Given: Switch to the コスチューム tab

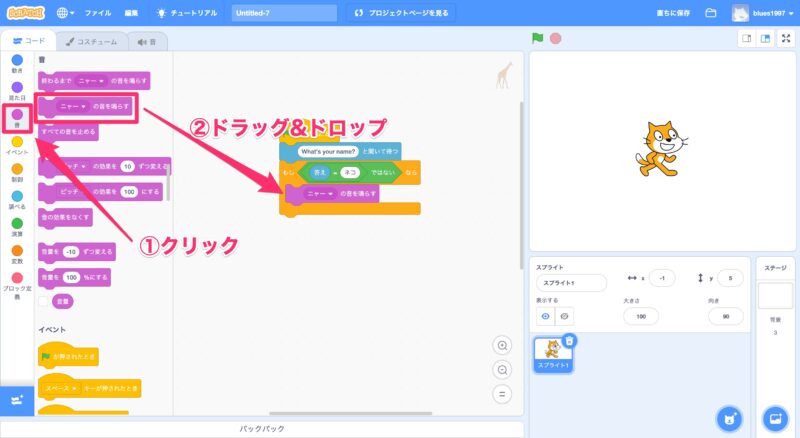Looking at the screenshot, I should pos(90,42).
